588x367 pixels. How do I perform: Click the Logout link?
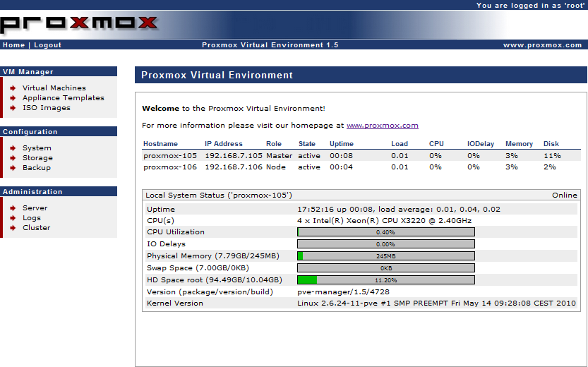pos(47,45)
